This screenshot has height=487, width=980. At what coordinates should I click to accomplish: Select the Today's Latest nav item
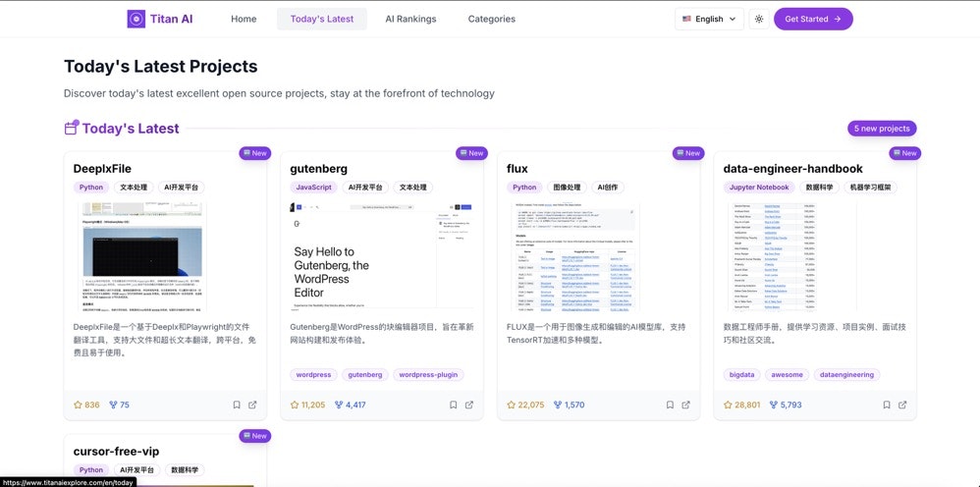click(x=322, y=19)
